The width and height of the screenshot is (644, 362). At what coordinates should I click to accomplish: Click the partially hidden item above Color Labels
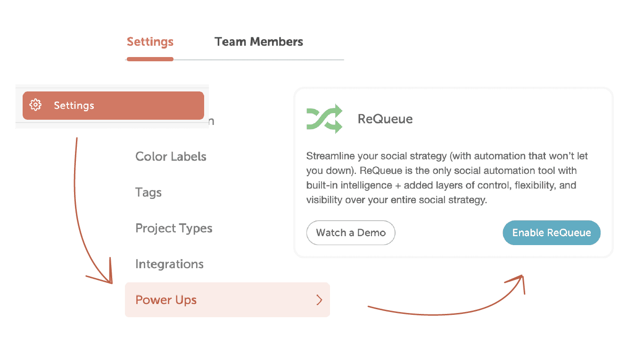(211, 122)
